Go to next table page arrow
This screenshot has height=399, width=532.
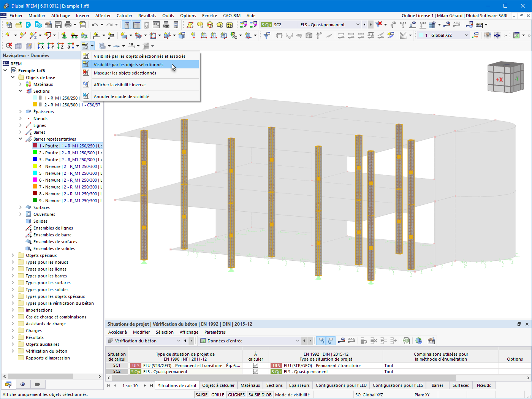145,386
